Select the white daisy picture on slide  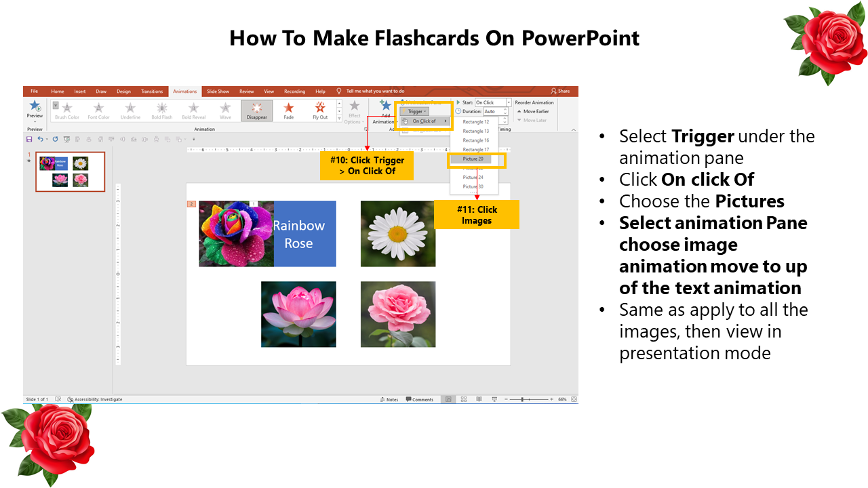[398, 233]
